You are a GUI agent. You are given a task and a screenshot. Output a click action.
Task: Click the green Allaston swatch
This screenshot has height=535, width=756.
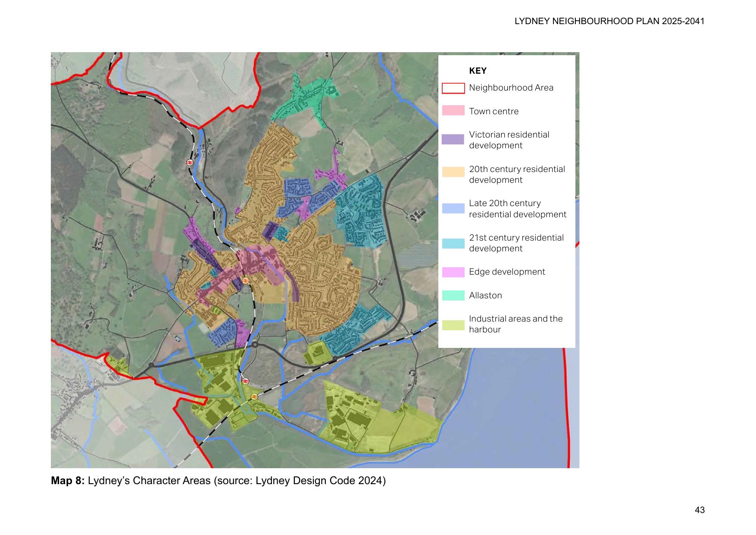453,295
